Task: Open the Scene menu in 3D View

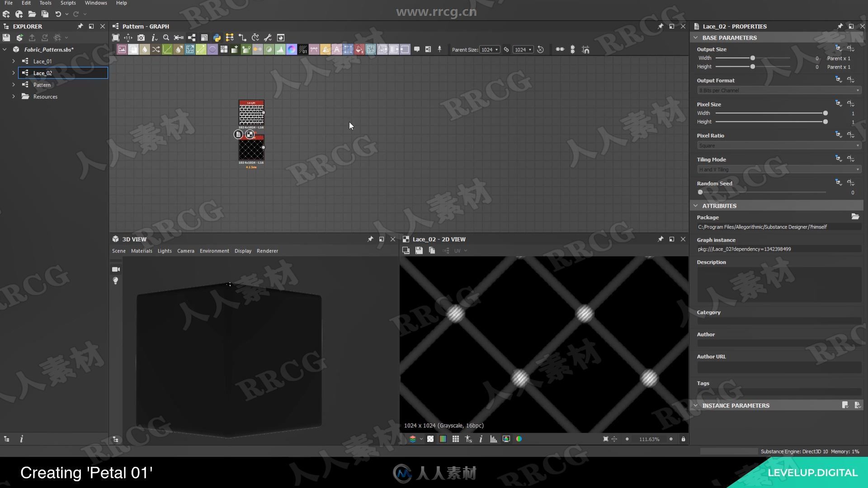Action: click(x=118, y=250)
